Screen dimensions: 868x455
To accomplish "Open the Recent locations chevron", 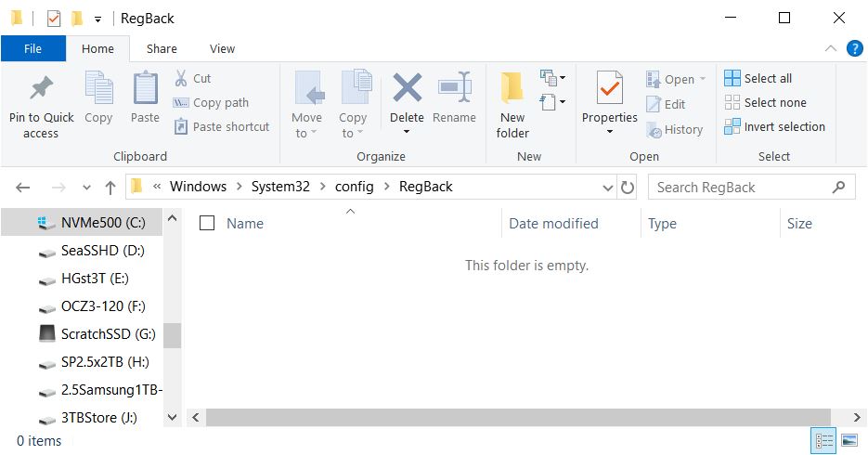I will pyautogui.click(x=86, y=188).
